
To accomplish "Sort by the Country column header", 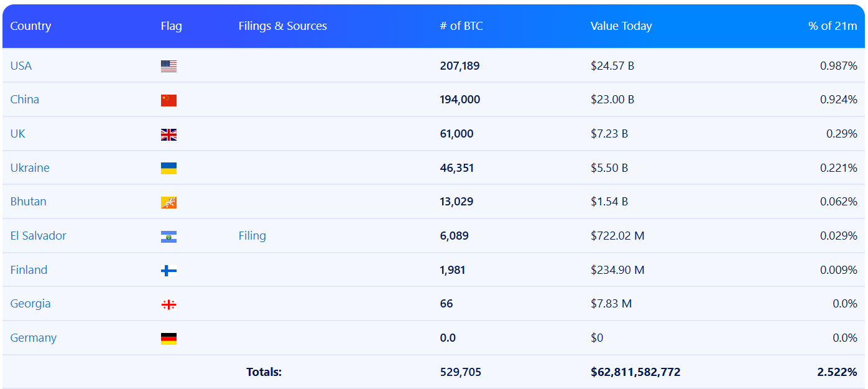I will pos(30,26).
